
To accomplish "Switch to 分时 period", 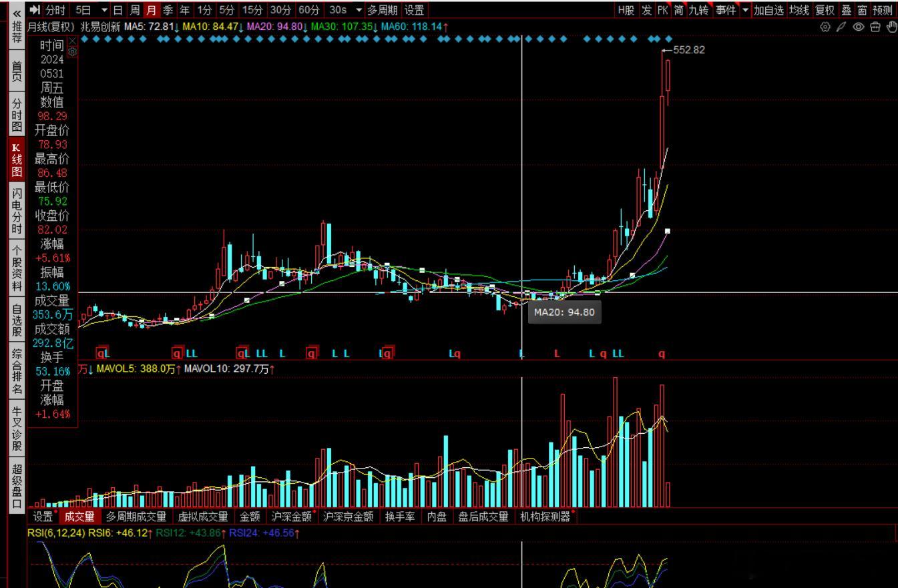I will click(x=55, y=10).
